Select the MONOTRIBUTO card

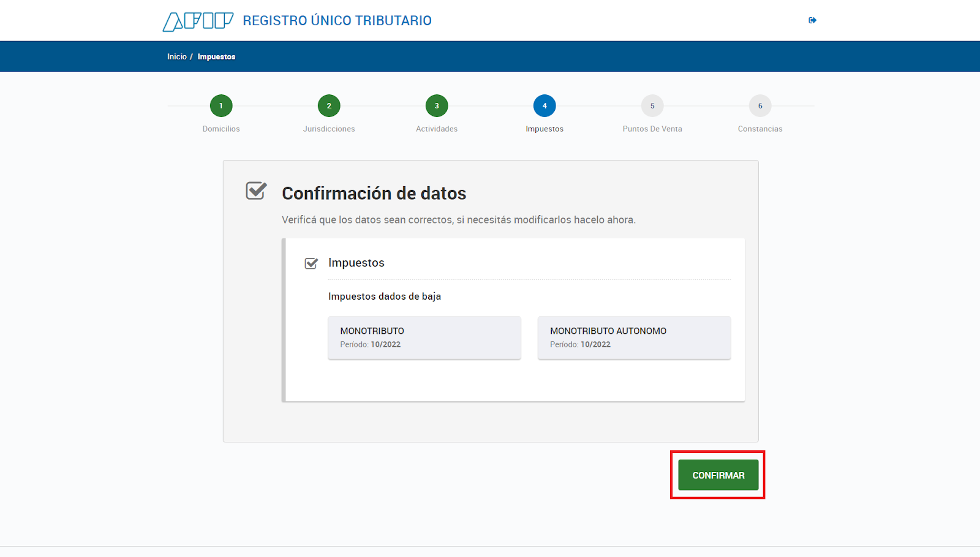click(x=424, y=338)
